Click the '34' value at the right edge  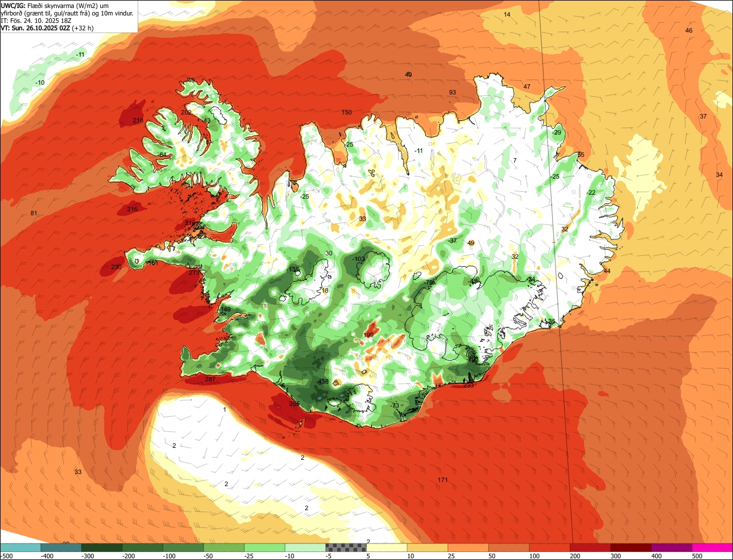pos(719,175)
